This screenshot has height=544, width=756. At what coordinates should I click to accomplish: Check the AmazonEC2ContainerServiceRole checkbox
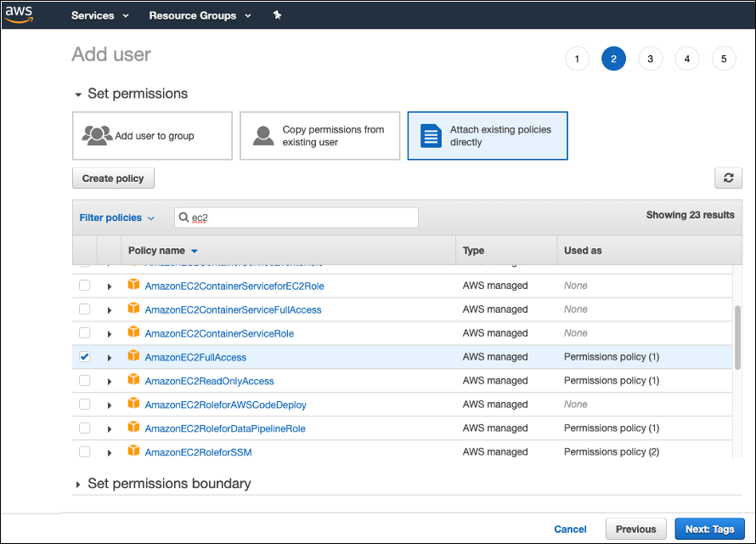click(x=84, y=332)
